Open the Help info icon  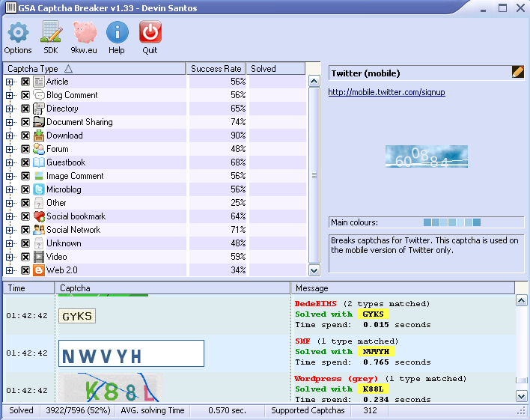118,32
